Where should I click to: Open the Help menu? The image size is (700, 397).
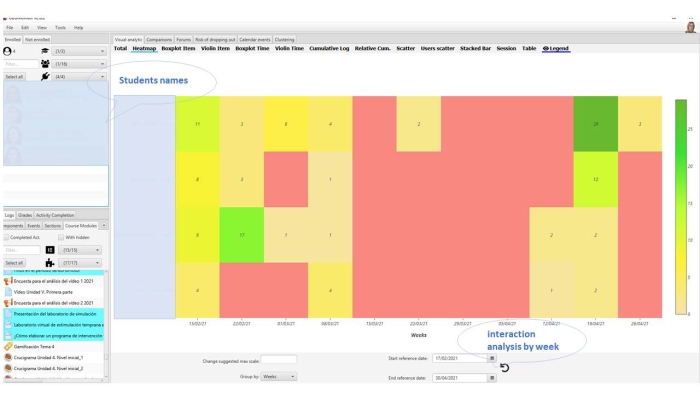click(x=79, y=28)
